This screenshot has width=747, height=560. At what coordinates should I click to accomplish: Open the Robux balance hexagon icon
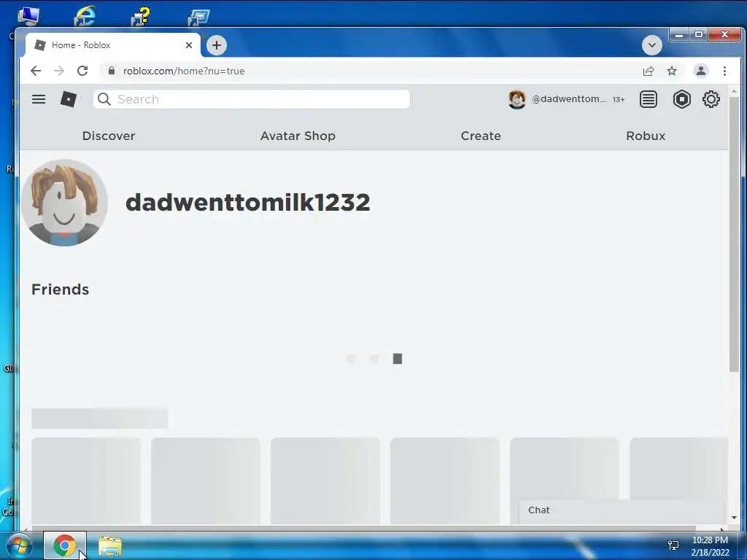(682, 99)
